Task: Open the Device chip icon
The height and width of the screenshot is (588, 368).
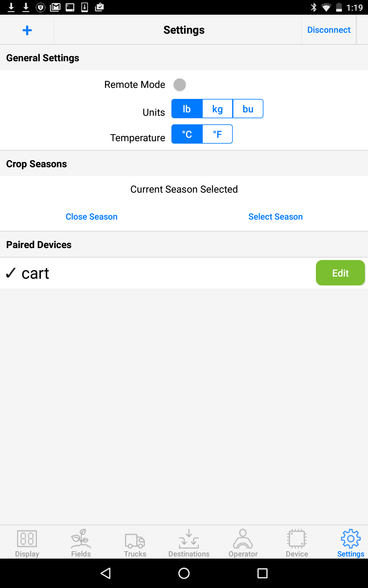Action: [x=297, y=539]
